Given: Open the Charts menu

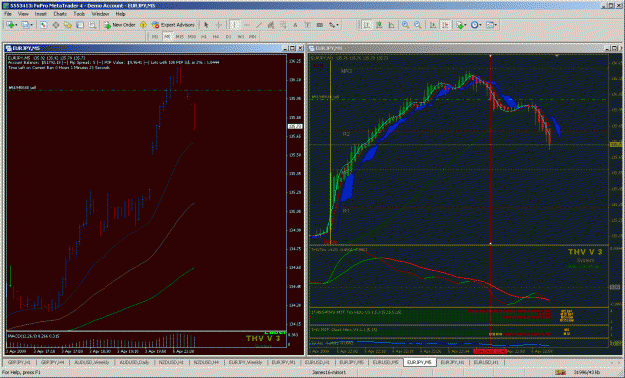Looking at the screenshot, I should pyautogui.click(x=60, y=14).
